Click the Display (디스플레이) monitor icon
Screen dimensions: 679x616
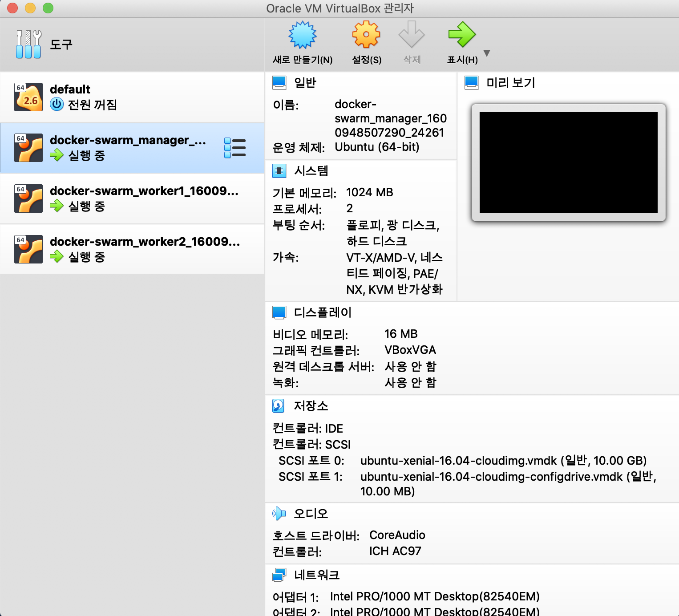(x=279, y=312)
